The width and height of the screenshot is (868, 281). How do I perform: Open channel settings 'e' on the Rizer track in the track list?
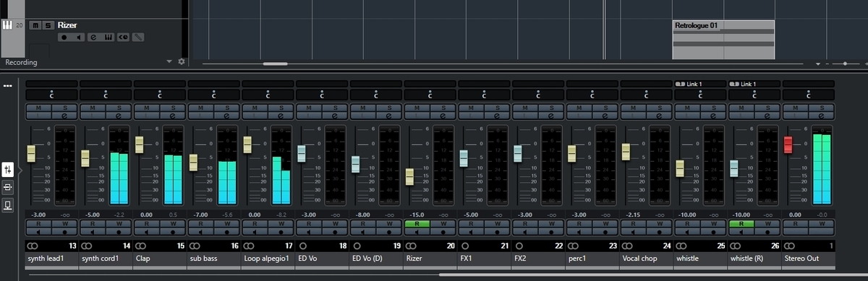tap(93, 37)
